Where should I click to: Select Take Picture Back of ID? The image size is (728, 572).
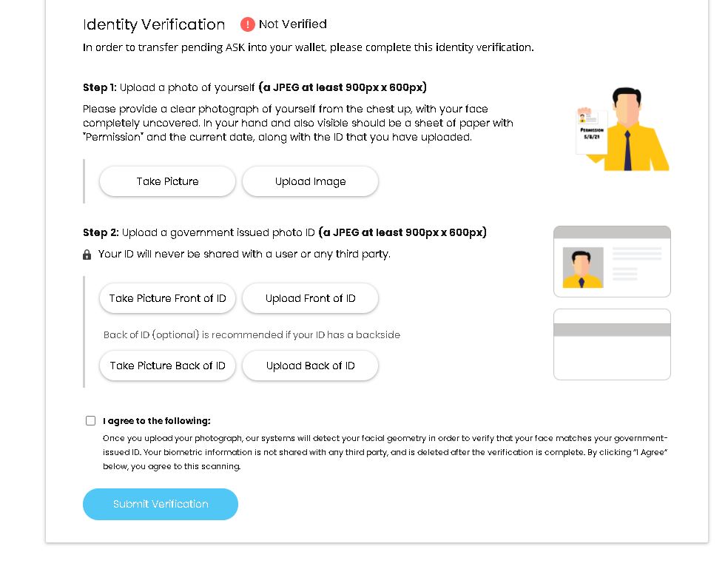click(167, 366)
